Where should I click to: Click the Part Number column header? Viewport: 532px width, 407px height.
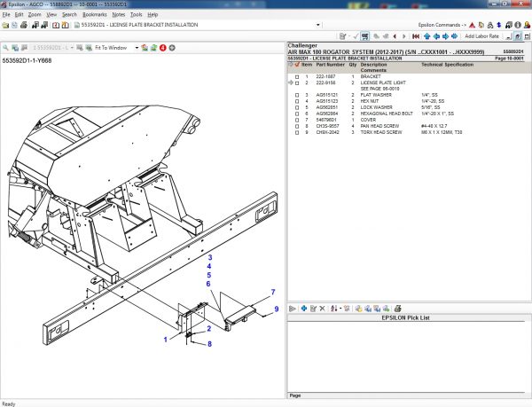point(330,65)
